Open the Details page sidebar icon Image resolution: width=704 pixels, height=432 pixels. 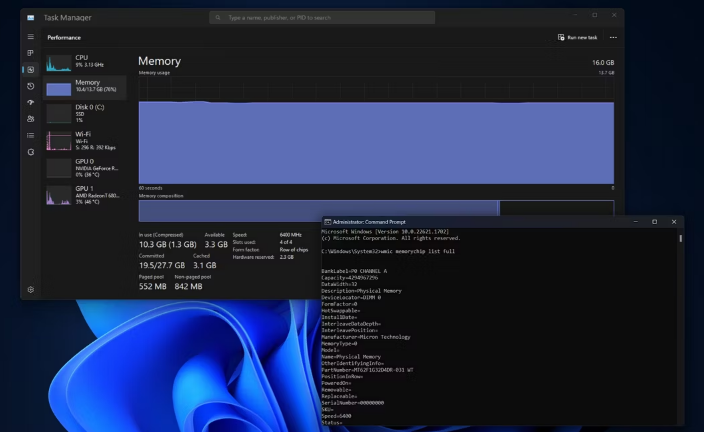click(x=31, y=135)
